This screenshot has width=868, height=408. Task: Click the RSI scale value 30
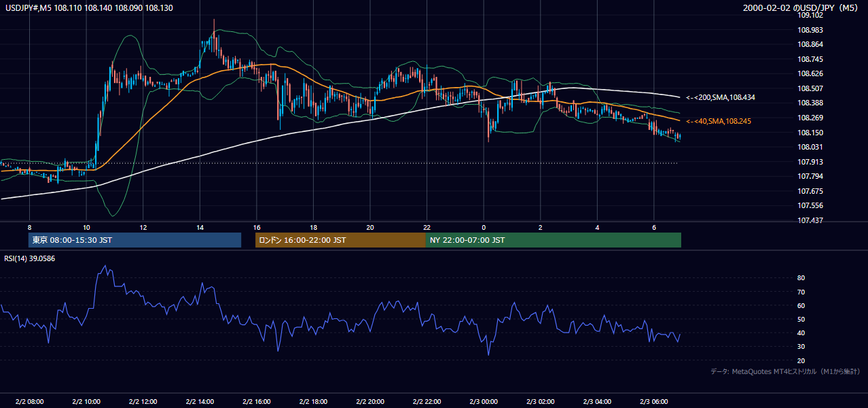tap(801, 347)
